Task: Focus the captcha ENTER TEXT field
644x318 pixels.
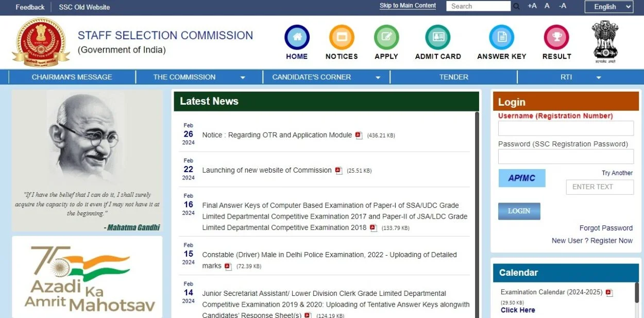Action: coord(600,187)
